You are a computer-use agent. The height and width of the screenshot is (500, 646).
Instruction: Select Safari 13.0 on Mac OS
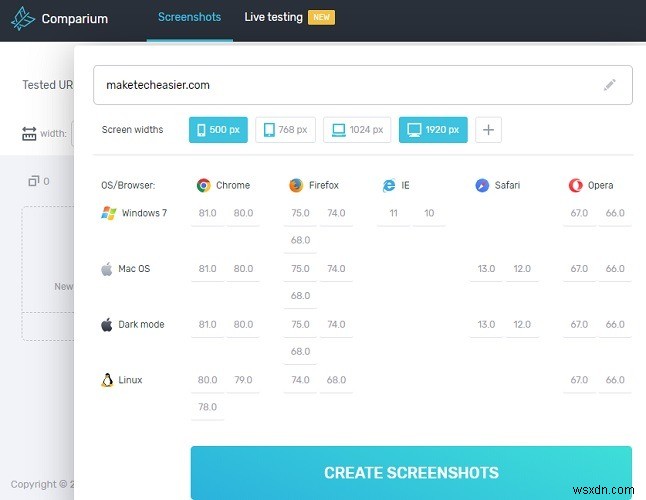(486, 269)
